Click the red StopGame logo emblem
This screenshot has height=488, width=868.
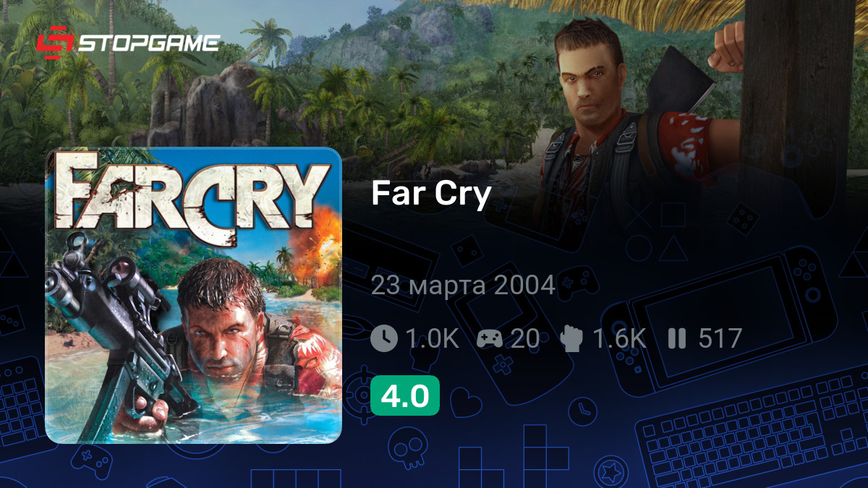point(54,43)
